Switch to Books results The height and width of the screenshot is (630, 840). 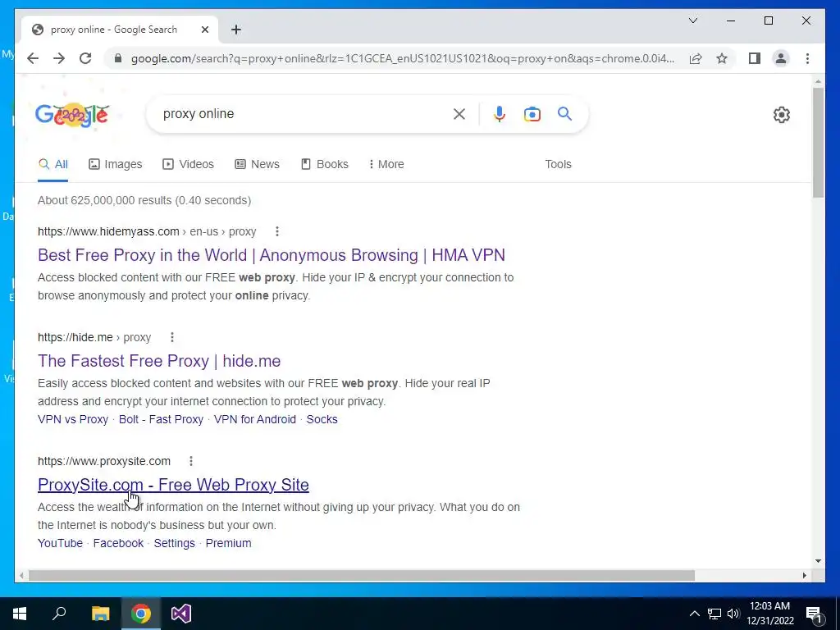point(325,164)
